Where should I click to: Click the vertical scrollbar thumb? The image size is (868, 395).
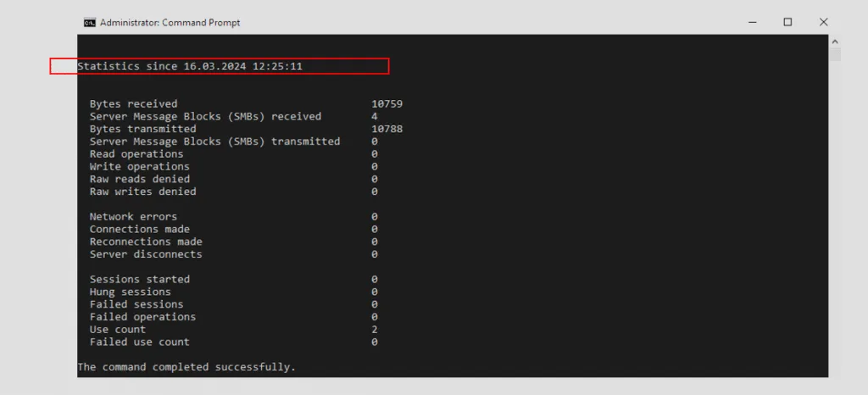click(x=835, y=55)
